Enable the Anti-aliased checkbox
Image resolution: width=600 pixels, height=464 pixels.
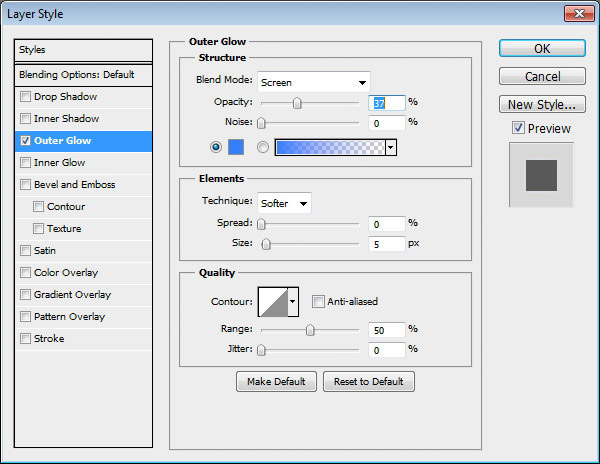(318, 301)
